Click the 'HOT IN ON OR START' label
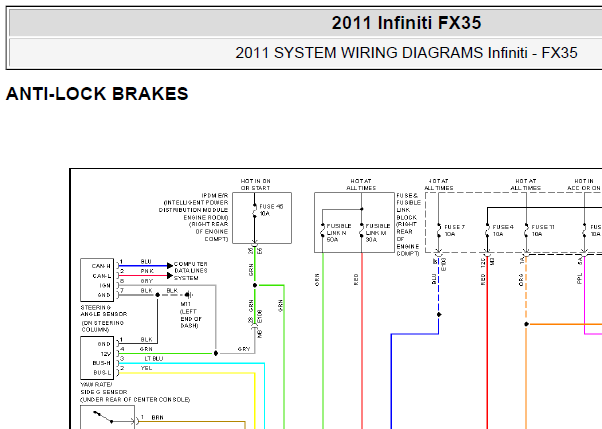Image resolution: width=602 pixels, height=429 pixels. pyautogui.click(x=255, y=184)
